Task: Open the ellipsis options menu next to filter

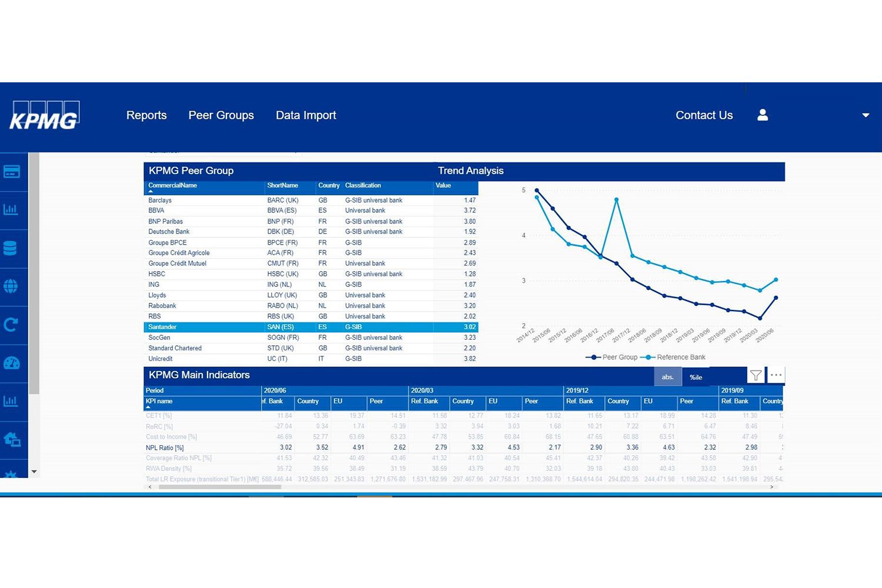Action: 776,375
